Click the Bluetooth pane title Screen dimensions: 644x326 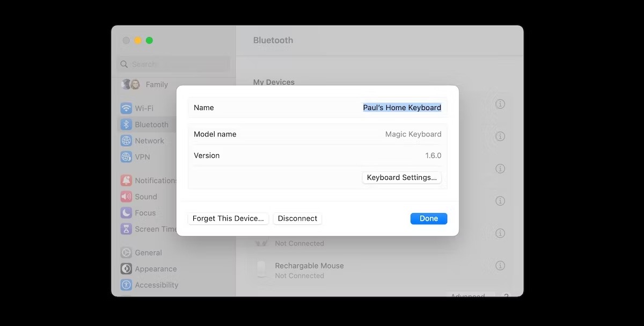click(x=273, y=40)
